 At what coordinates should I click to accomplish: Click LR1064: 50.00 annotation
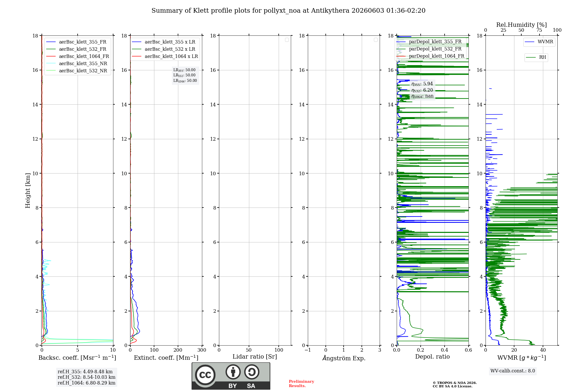tap(185, 81)
